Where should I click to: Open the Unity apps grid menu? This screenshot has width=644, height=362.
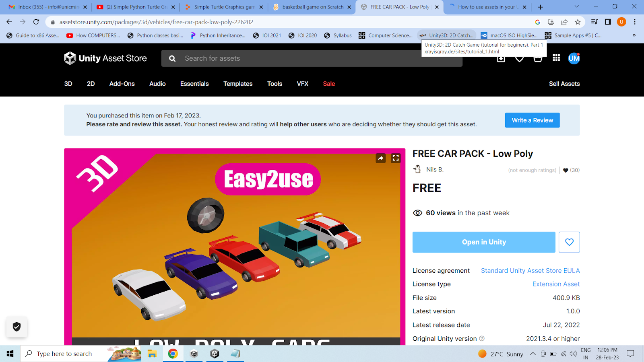coord(556,58)
